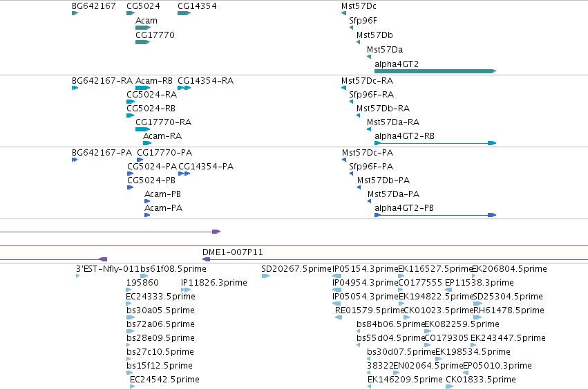588x390 pixels.
Task: Select EST CK01833.5prime
Action: tap(481, 380)
